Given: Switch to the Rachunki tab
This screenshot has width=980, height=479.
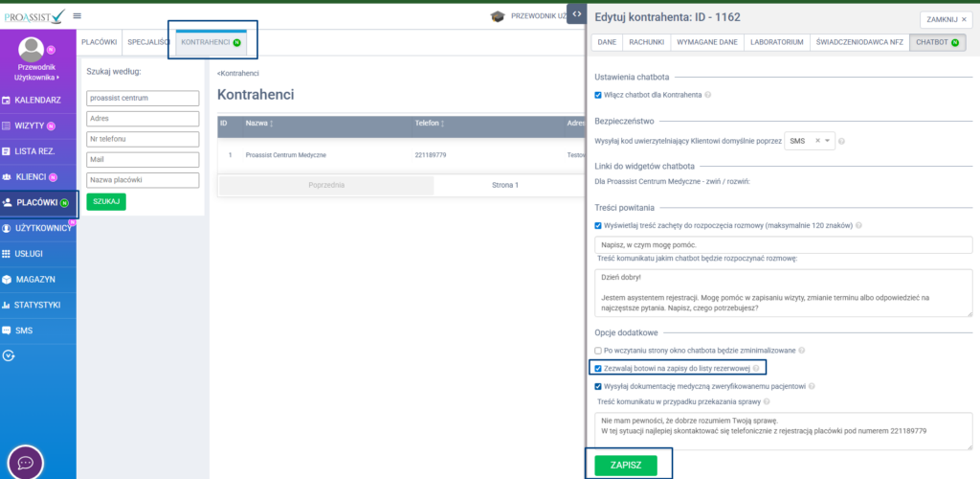Looking at the screenshot, I should tap(648, 42).
